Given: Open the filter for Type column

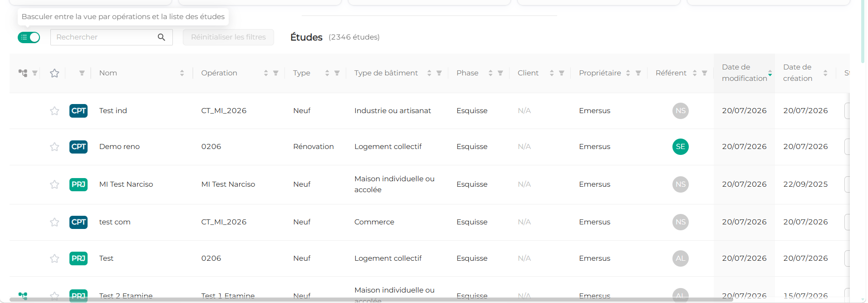Looking at the screenshot, I should pyautogui.click(x=337, y=73).
